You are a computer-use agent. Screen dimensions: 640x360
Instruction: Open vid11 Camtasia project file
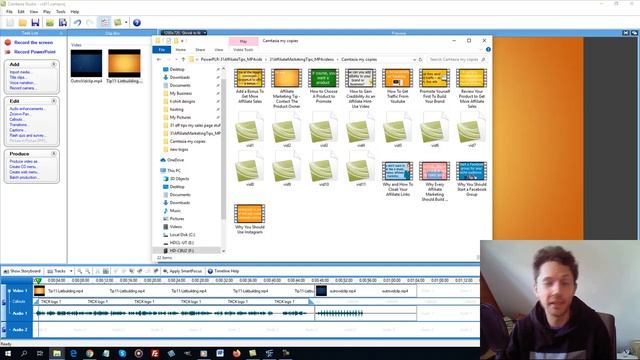(360, 170)
